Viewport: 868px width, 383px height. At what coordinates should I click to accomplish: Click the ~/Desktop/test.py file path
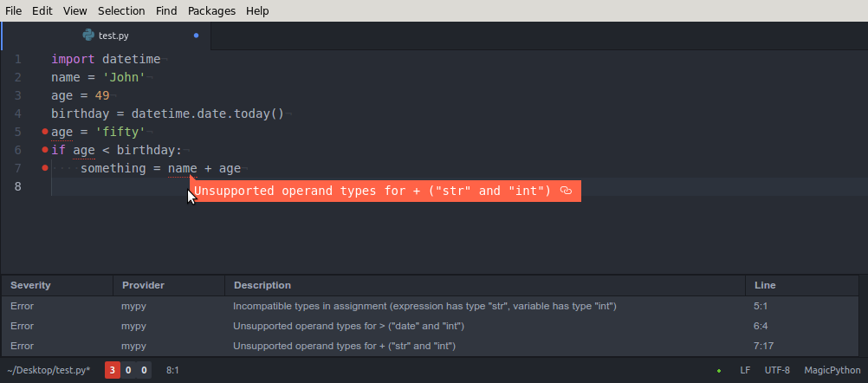pos(49,370)
